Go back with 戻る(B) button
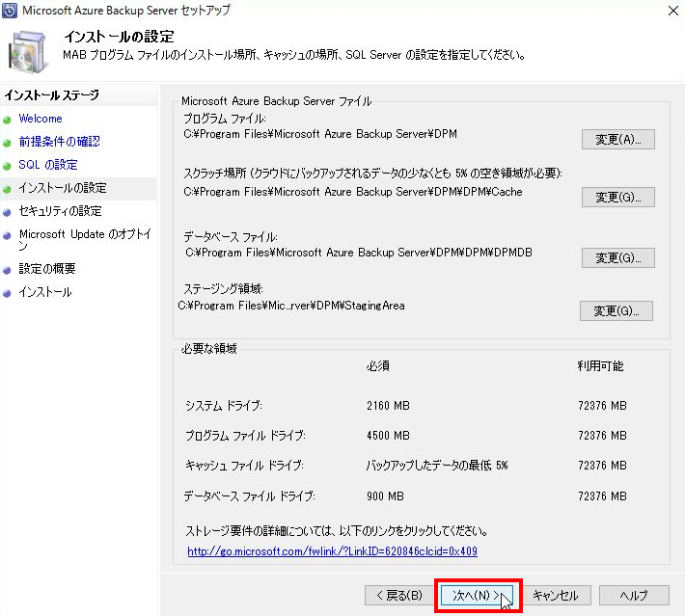 click(399, 595)
